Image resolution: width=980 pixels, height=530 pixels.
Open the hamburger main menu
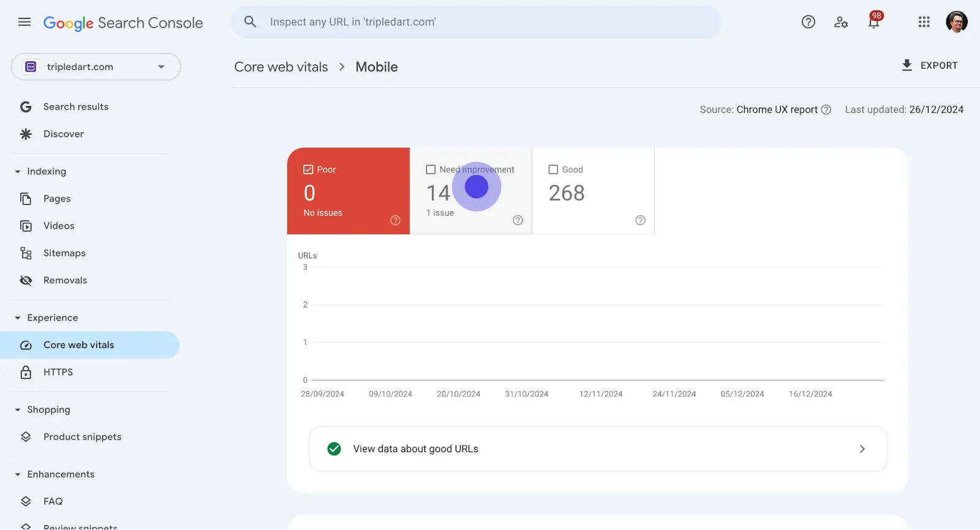(x=24, y=22)
